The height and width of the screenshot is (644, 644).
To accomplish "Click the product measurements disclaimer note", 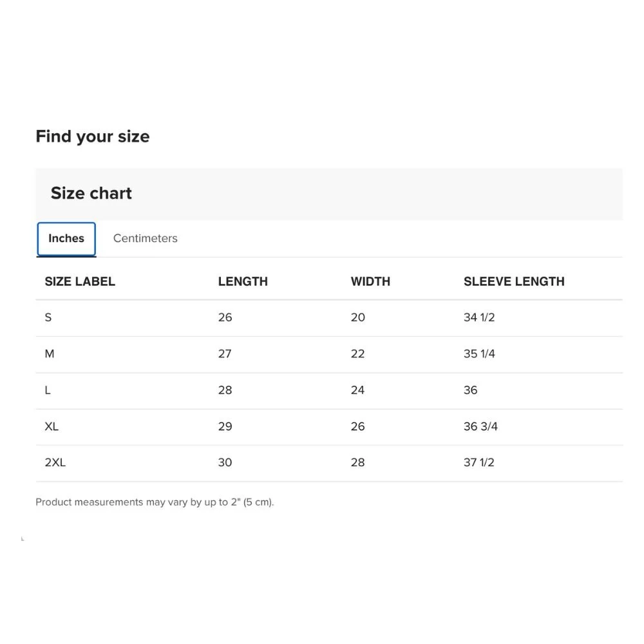I will click(x=155, y=502).
